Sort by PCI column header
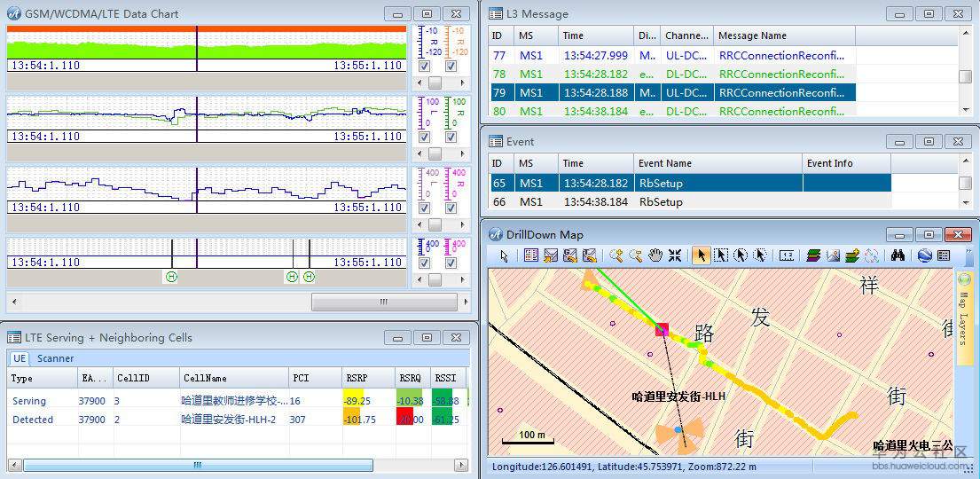This screenshot has width=980, height=479. tap(314, 378)
